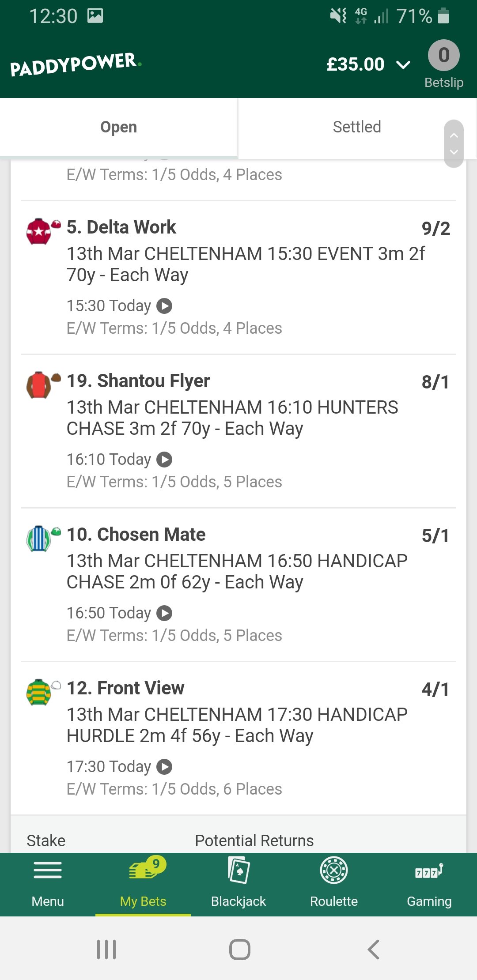The height and width of the screenshot is (980, 477).
Task: Select the Open bets tab
Action: [119, 127]
